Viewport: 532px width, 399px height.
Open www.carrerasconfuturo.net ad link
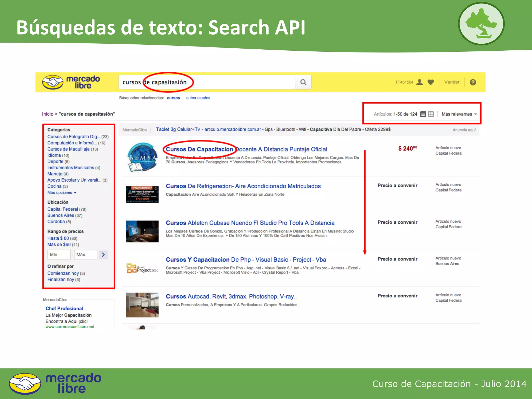tap(70, 327)
